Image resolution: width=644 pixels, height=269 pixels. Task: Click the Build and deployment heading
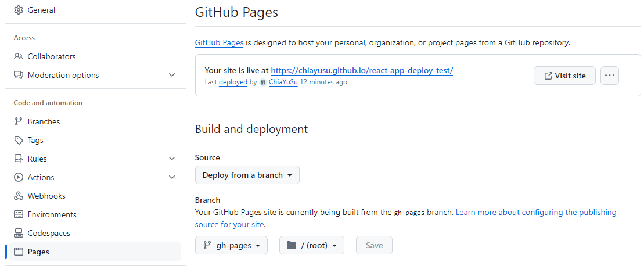tap(251, 129)
